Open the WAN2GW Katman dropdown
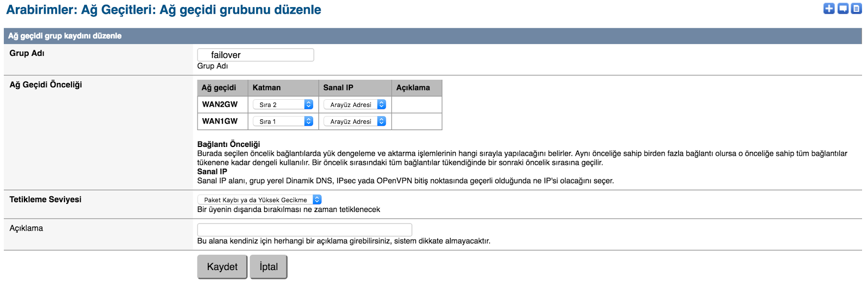Screen dimensions: 868x282 coord(283,105)
